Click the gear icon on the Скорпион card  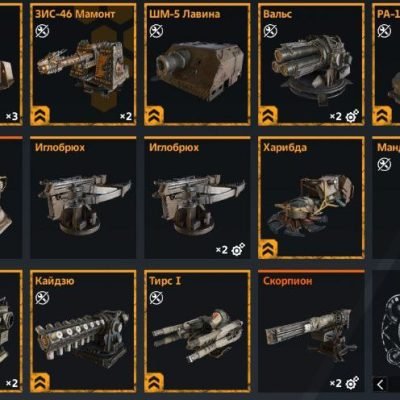(352, 383)
